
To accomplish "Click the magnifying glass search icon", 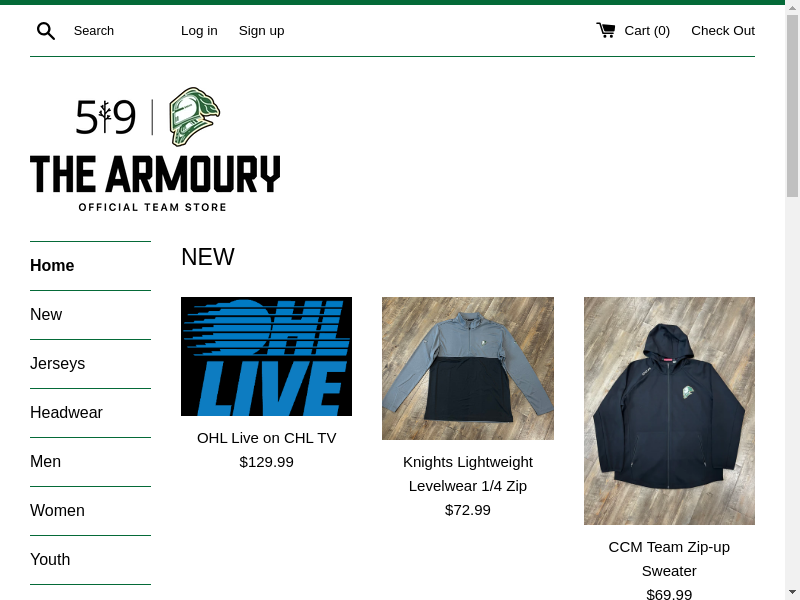I will tap(46, 31).
